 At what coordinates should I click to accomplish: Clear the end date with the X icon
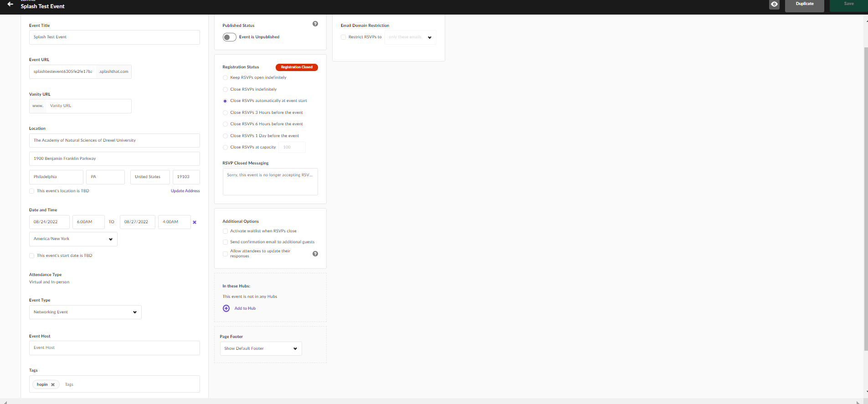point(195,222)
